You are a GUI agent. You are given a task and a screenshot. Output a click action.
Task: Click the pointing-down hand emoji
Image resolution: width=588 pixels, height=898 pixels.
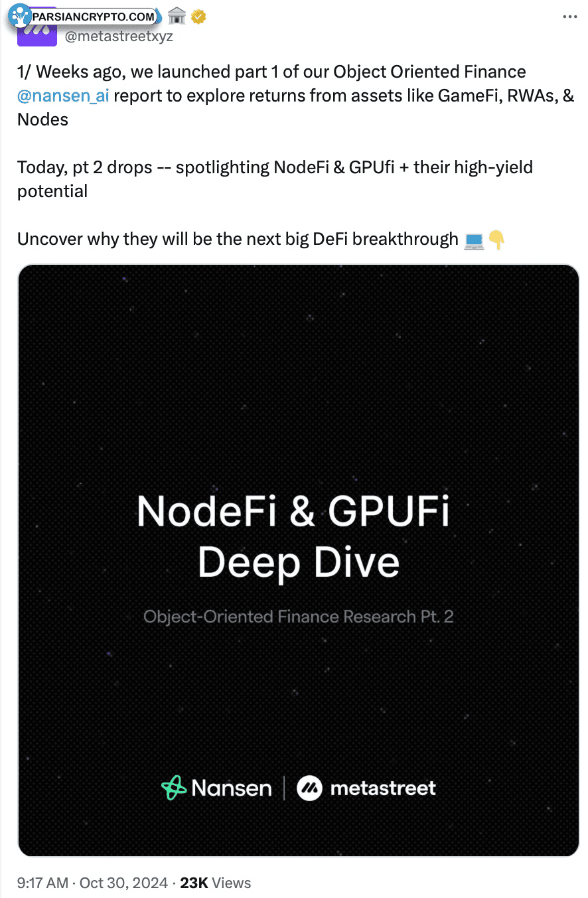click(496, 240)
